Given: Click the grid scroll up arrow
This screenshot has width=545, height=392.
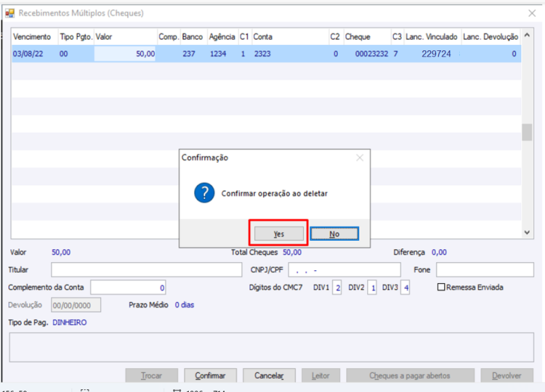Looking at the screenshot, I should [x=527, y=35].
